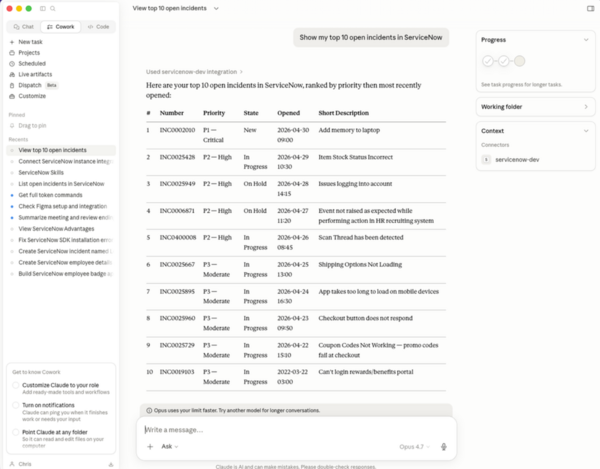Open ServiceNow Skills recent task

click(61, 173)
